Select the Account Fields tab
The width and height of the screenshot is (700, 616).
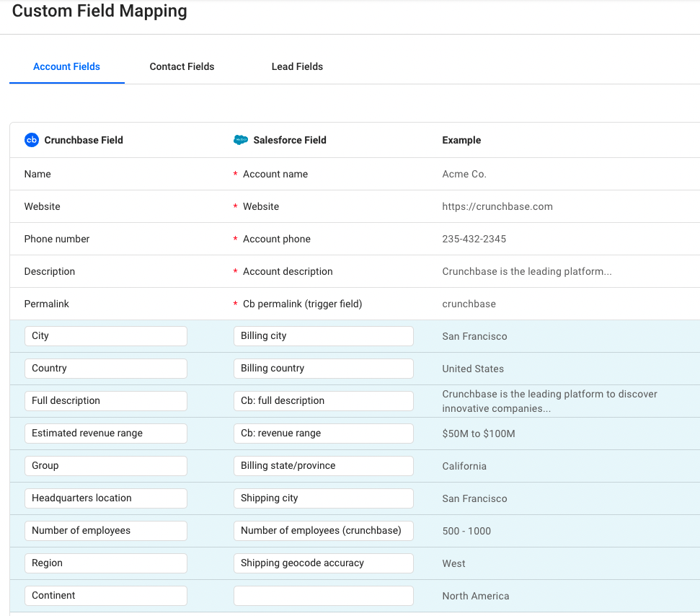[x=66, y=66]
